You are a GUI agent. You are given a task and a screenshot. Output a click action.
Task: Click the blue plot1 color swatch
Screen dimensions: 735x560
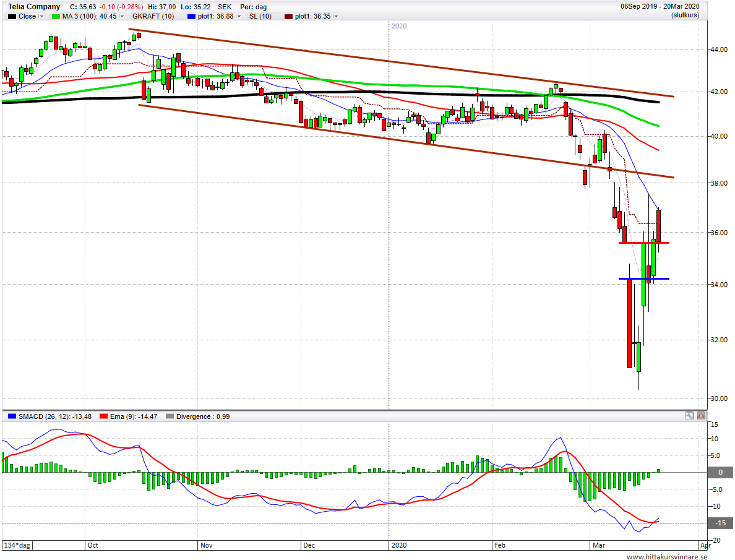coord(191,17)
